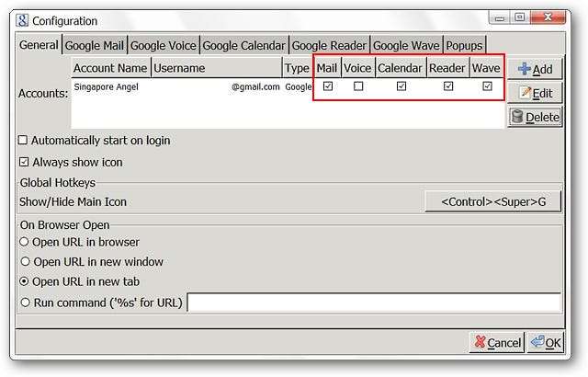Click the @gmail.com username cell
This screenshot has height=377, width=588.
click(x=255, y=87)
